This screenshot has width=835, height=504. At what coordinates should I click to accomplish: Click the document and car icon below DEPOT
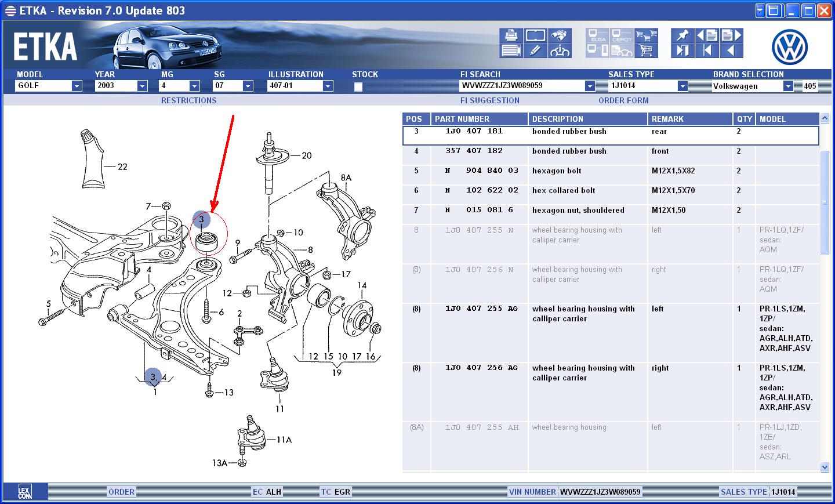click(x=622, y=50)
